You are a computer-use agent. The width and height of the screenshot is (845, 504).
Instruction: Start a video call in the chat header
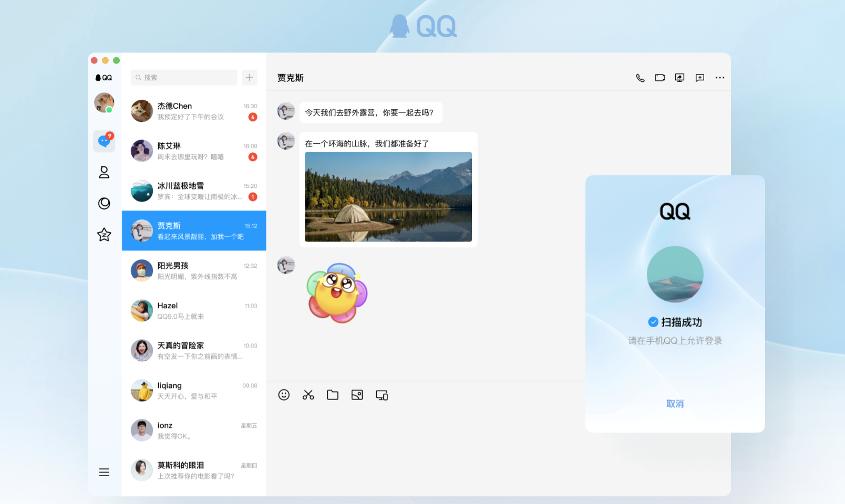coord(660,78)
